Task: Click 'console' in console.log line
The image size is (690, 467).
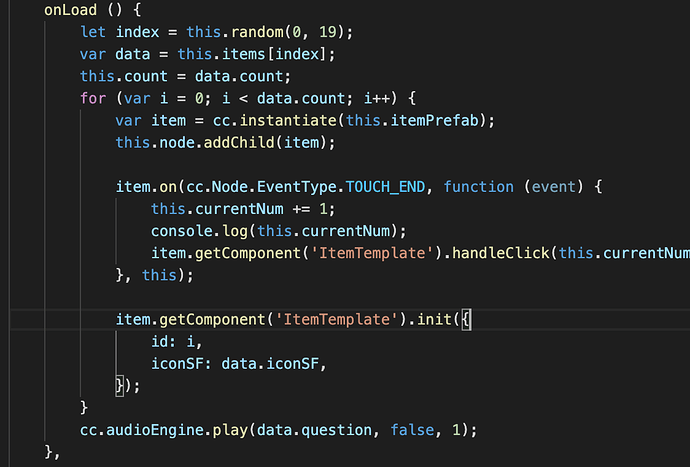Action: point(182,231)
